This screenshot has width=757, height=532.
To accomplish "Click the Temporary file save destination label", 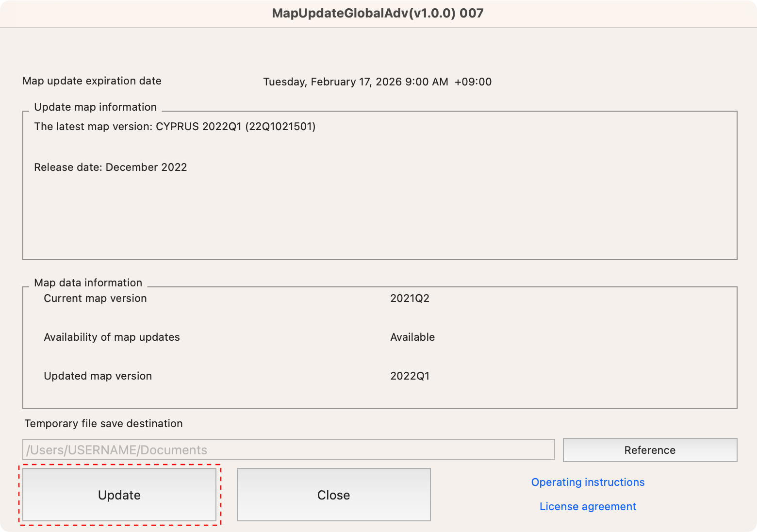I will coord(103,424).
